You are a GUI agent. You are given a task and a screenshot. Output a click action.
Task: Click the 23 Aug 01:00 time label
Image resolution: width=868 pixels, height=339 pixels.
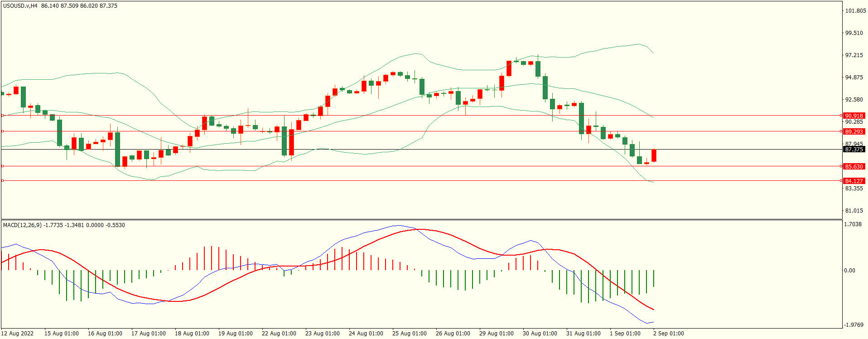tap(323, 334)
